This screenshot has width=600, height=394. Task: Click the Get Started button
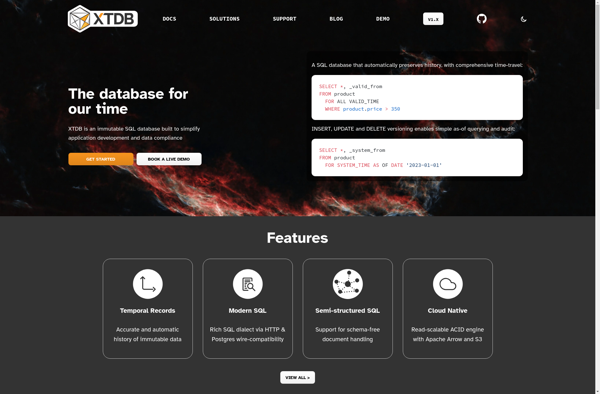[x=101, y=159]
